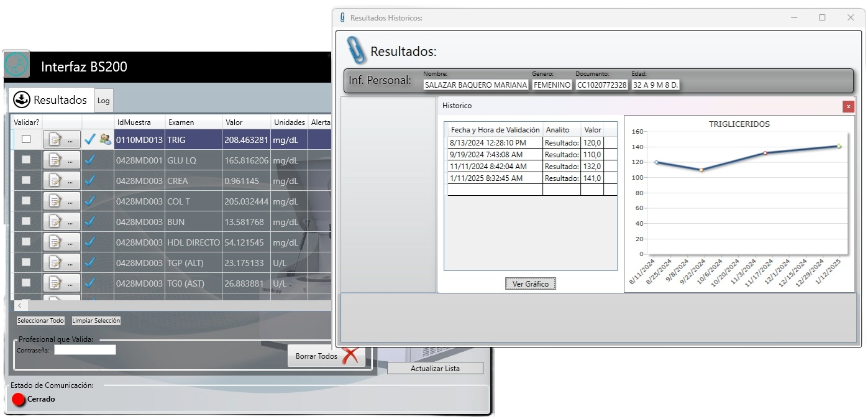Screen dimensions: 868x419
Task: Tick the Validar checkbox for the COL T row
Action: coord(26,201)
